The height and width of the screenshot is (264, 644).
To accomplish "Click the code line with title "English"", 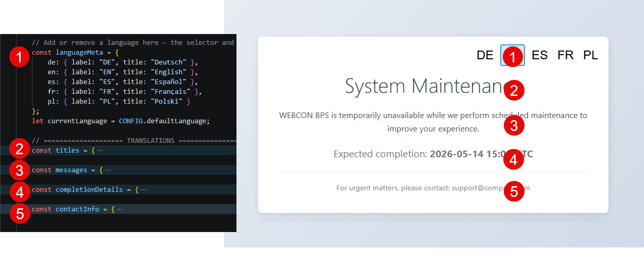I will [x=123, y=72].
